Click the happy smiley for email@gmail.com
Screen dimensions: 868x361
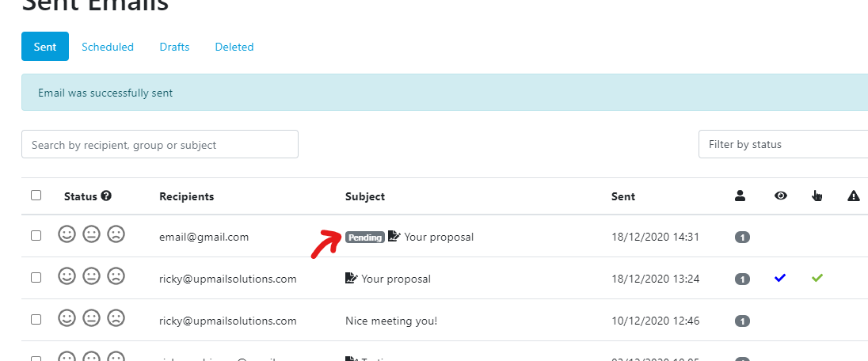[x=67, y=234]
